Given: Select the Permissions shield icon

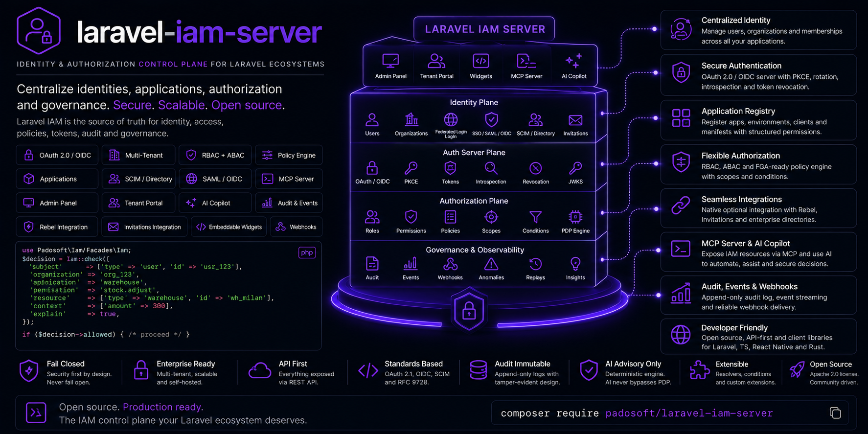Looking at the screenshot, I should point(411,216).
